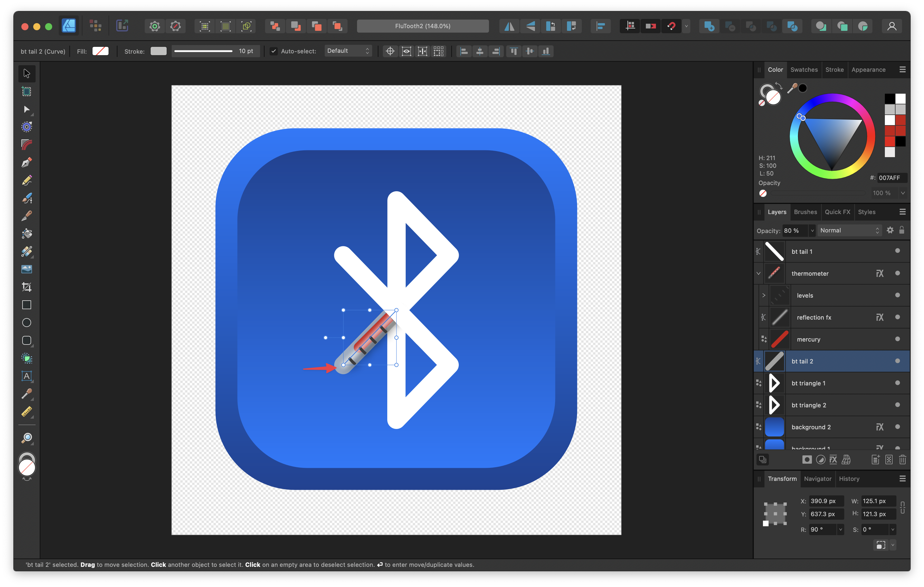Hide the levels layer
Viewport: 924px width, 587px height.
[x=898, y=295]
